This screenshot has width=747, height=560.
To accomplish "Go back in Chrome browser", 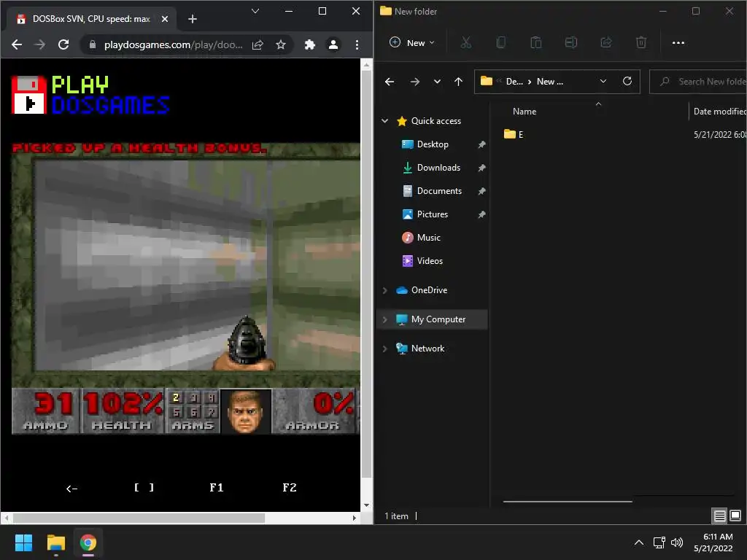I will click(x=17, y=44).
